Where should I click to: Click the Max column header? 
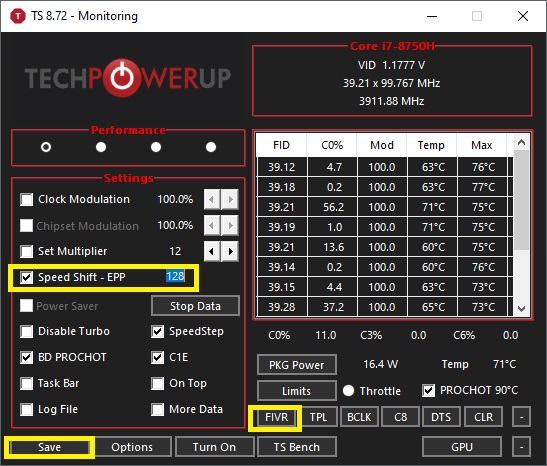click(x=482, y=145)
